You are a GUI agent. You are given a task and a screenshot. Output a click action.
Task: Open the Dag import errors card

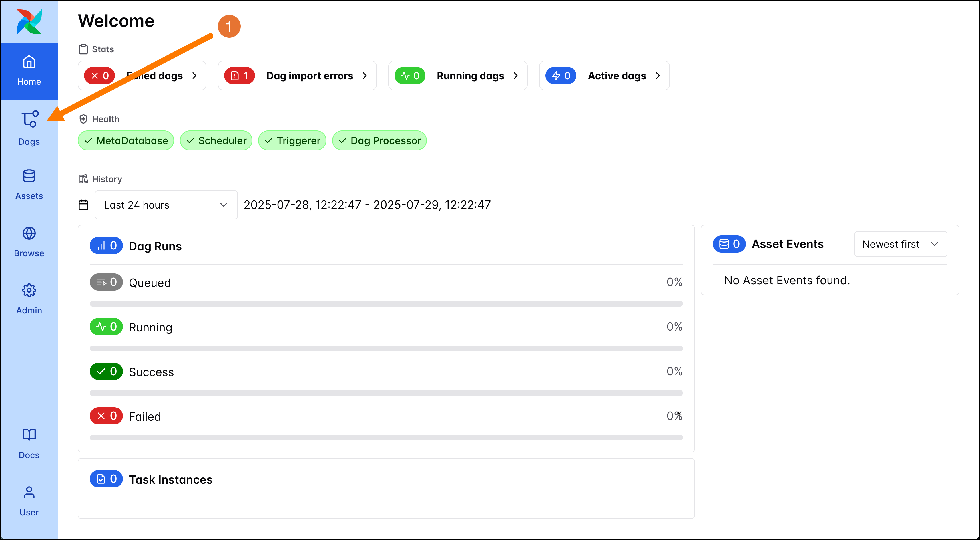click(x=297, y=76)
